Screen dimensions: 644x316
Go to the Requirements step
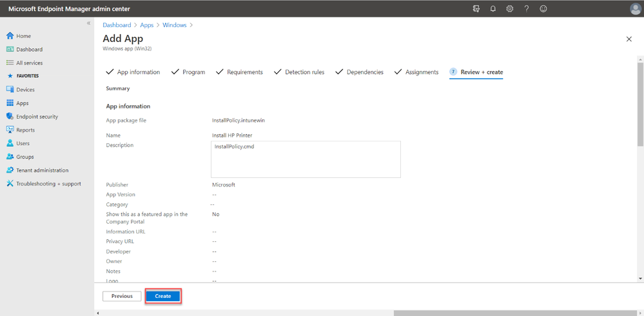[239, 72]
